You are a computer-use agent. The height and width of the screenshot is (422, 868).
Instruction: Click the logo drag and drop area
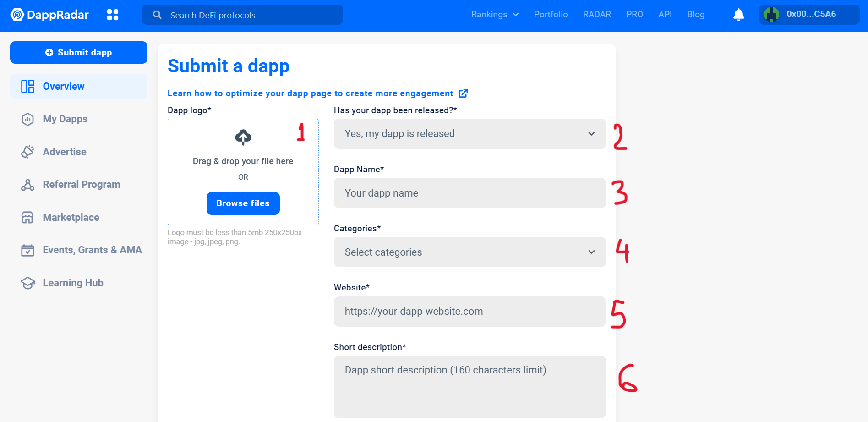point(243,172)
